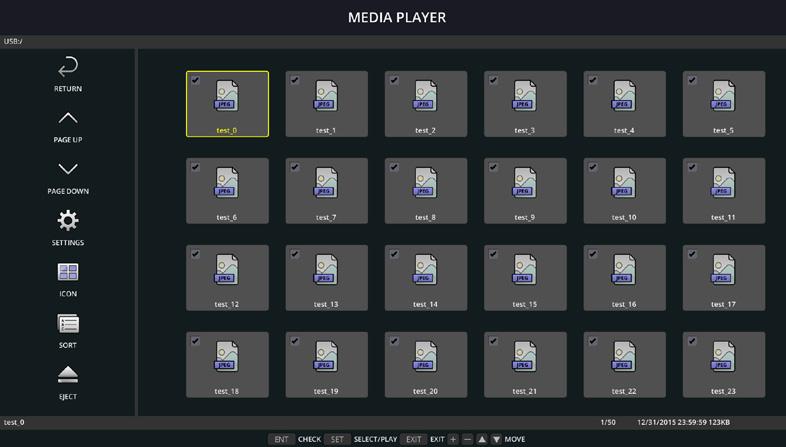The height and width of the screenshot is (447, 786).
Task: Select the test_8 JPEG file icon
Action: point(425,183)
